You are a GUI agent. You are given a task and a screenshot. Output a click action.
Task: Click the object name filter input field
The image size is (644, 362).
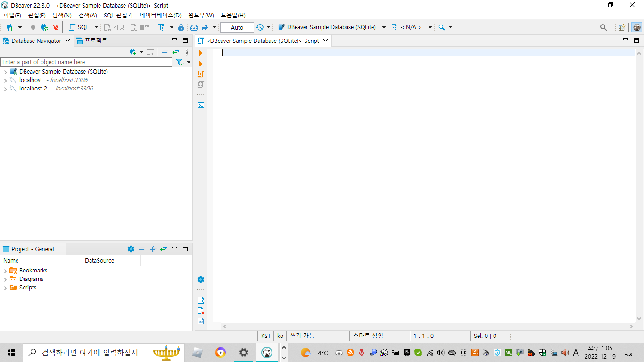pyautogui.click(x=86, y=62)
